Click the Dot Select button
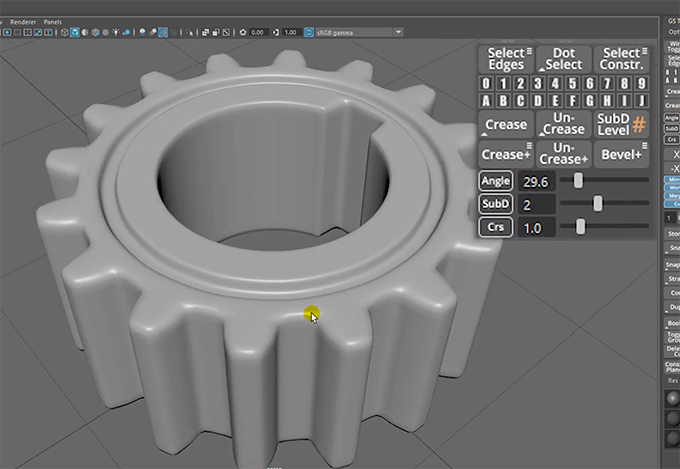The image size is (680, 469). (x=564, y=59)
